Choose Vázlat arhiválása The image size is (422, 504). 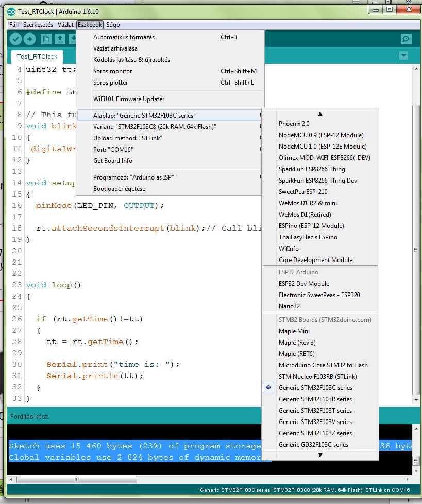coord(170,48)
